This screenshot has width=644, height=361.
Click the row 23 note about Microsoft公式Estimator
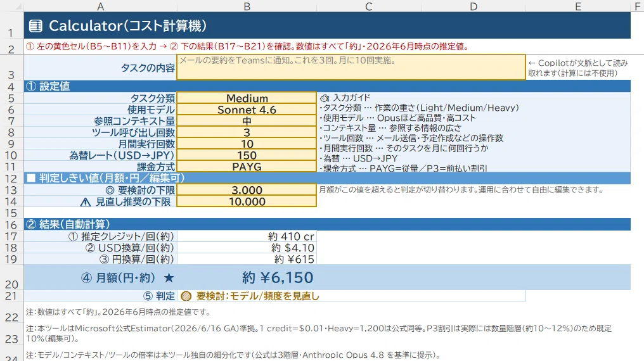[319, 334]
